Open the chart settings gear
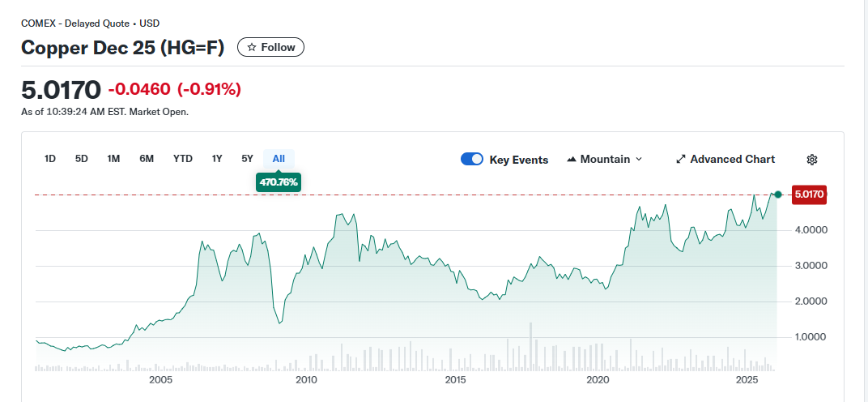This screenshot has width=868, height=402. [x=812, y=160]
